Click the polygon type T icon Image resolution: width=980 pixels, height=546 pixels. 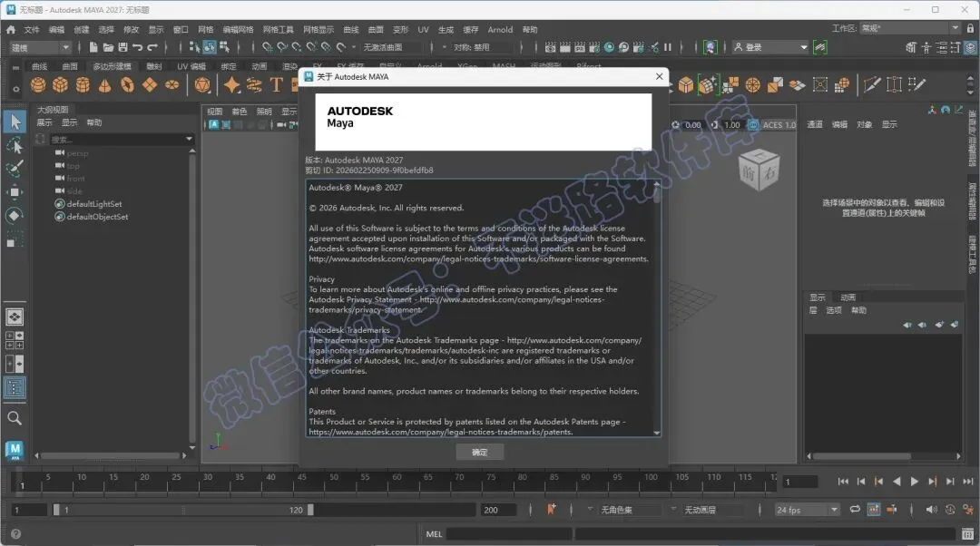(276, 84)
